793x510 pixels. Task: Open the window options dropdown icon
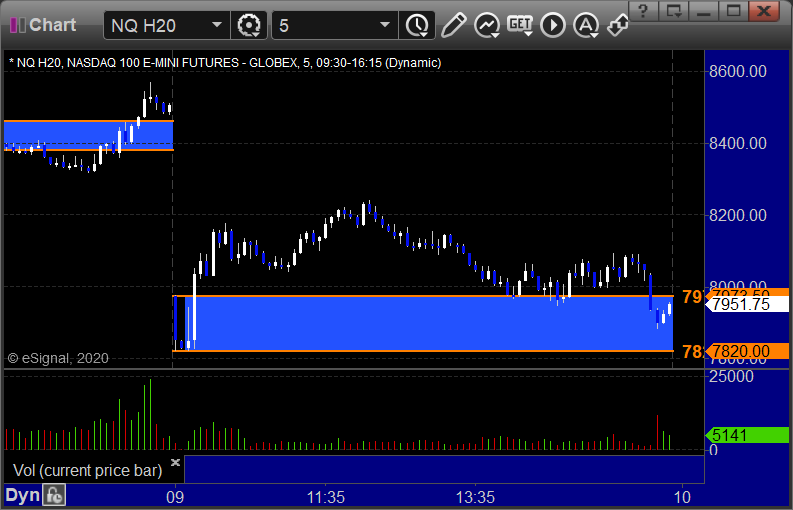click(x=673, y=10)
